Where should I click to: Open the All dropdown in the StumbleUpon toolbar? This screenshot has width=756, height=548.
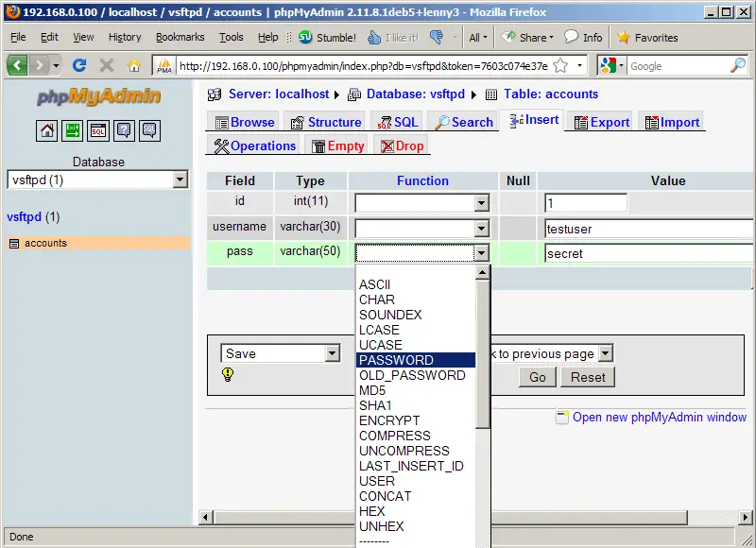(478, 37)
